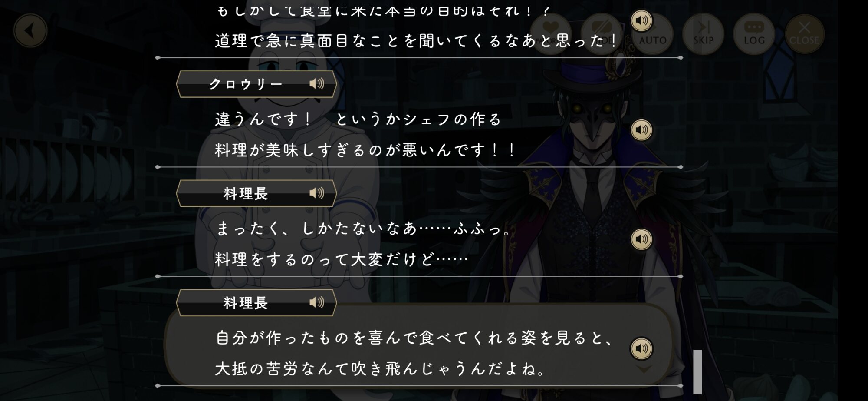Play audio for まったく、しかたないなあ line

pos(641,239)
